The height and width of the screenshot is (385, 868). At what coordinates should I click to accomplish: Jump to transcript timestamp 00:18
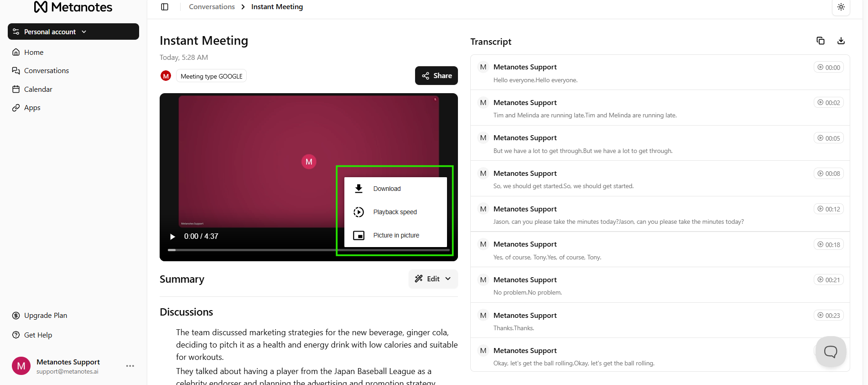click(829, 244)
